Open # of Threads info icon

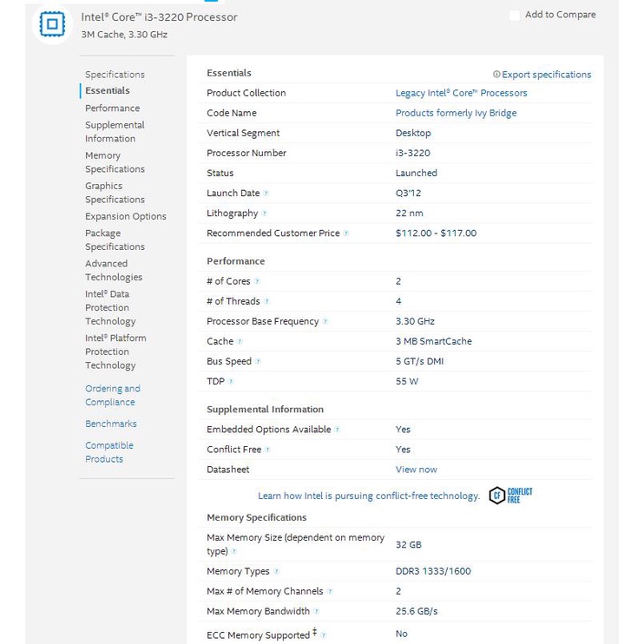266,301
